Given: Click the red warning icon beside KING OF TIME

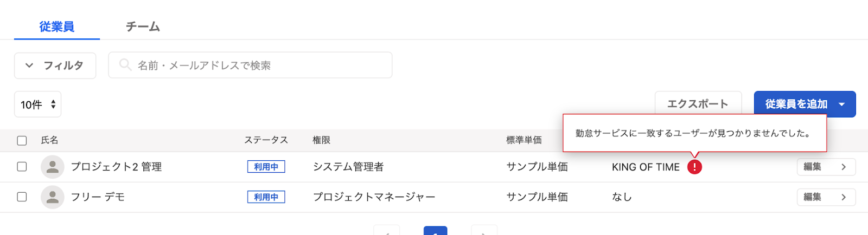Looking at the screenshot, I should tap(694, 167).
